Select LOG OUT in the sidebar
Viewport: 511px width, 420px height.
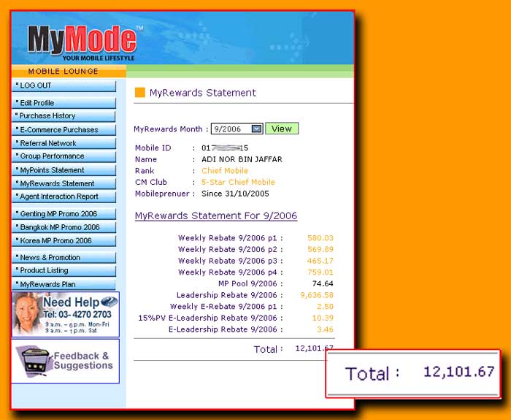(64, 85)
